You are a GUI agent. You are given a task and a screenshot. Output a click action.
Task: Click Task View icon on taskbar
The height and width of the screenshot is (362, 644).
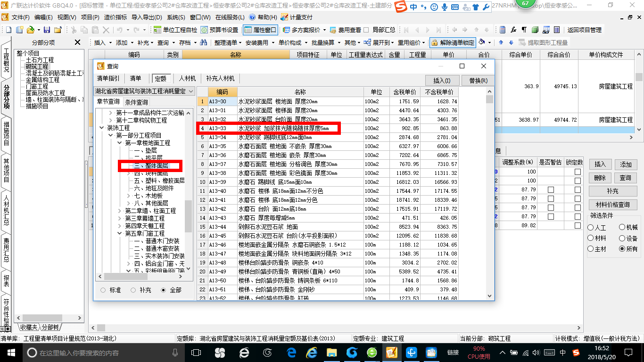(x=197, y=352)
